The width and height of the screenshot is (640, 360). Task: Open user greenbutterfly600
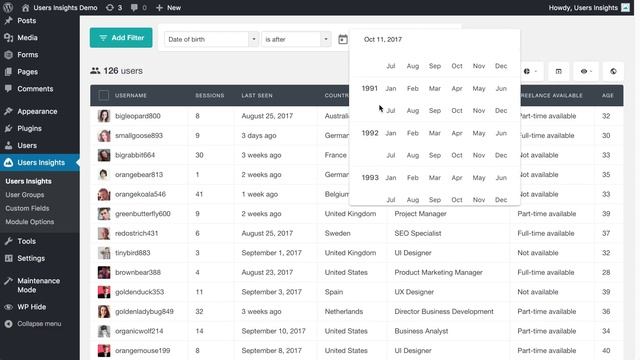(x=142, y=213)
